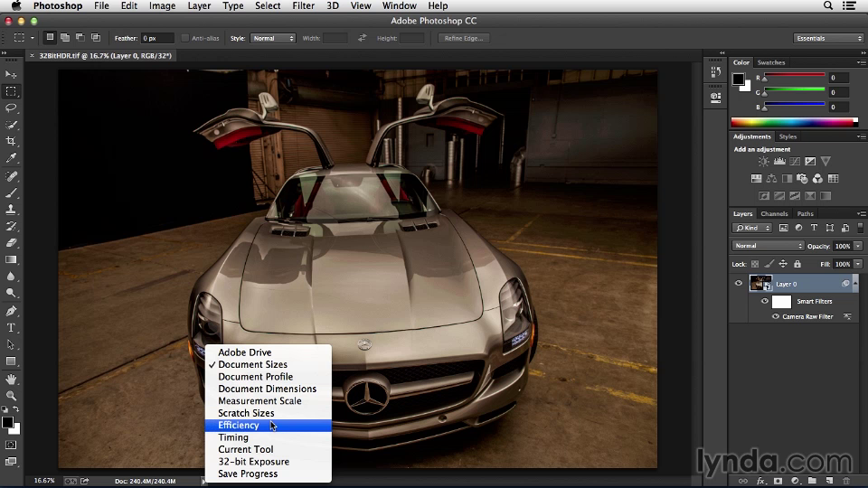The image size is (868, 488).
Task: Change screen mode icon in toolbar
Action: (x=11, y=462)
